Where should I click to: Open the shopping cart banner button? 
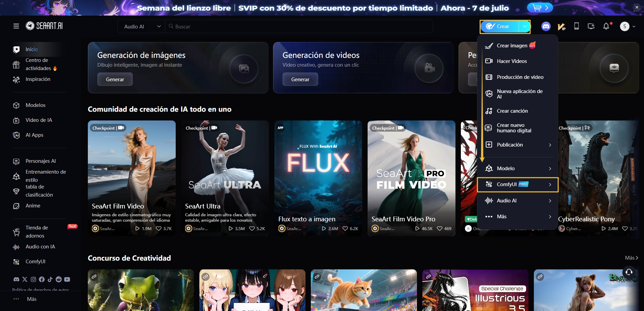click(540, 8)
